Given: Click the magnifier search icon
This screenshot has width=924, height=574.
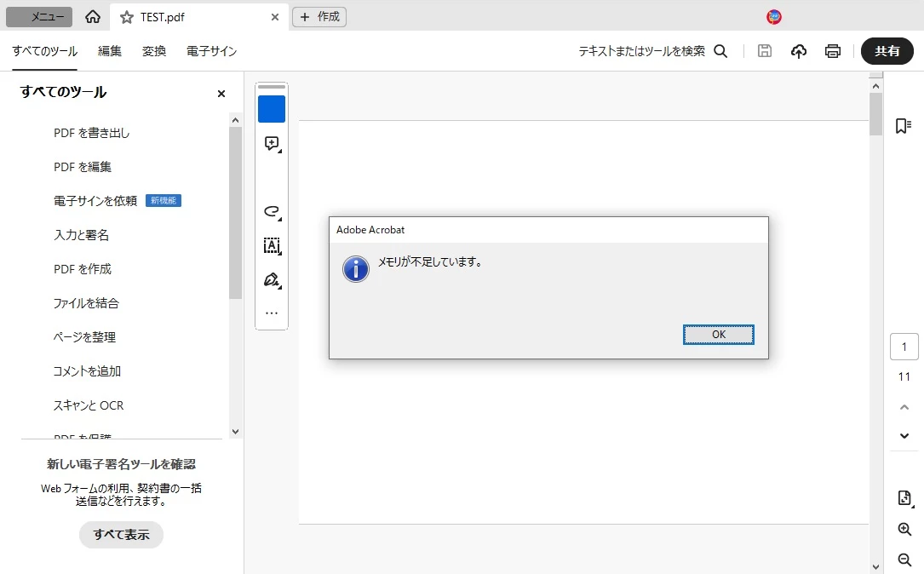Looking at the screenshot, I should pos(720,51).
